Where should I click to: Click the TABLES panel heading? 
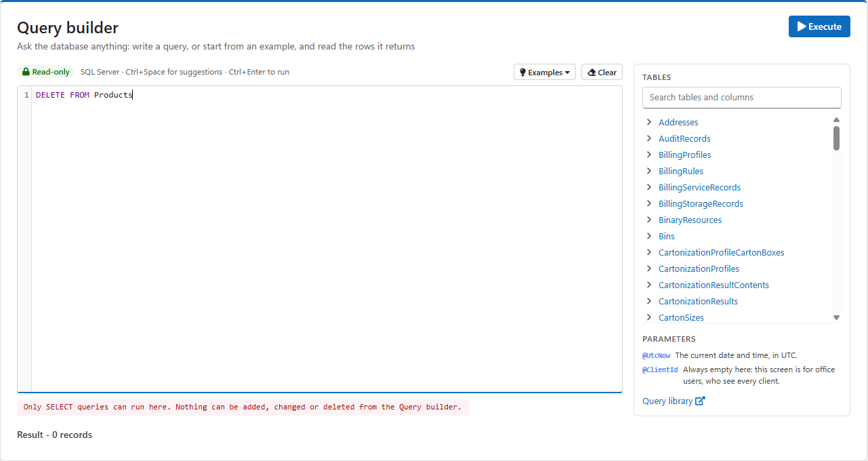(x=657, y=77)
